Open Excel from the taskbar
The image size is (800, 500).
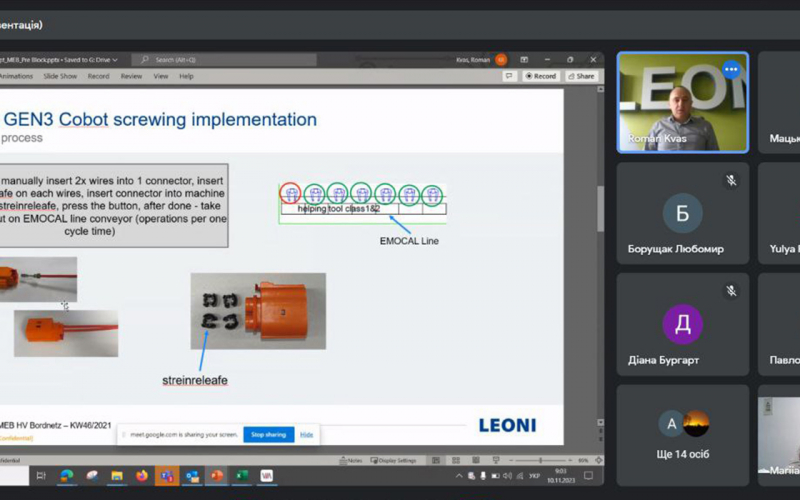pyautogui.click(x=242, y=476)
